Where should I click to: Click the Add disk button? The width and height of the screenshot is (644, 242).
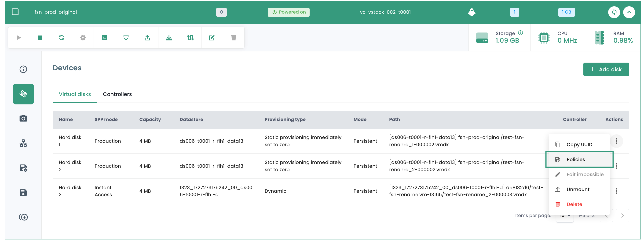(606, 69)
